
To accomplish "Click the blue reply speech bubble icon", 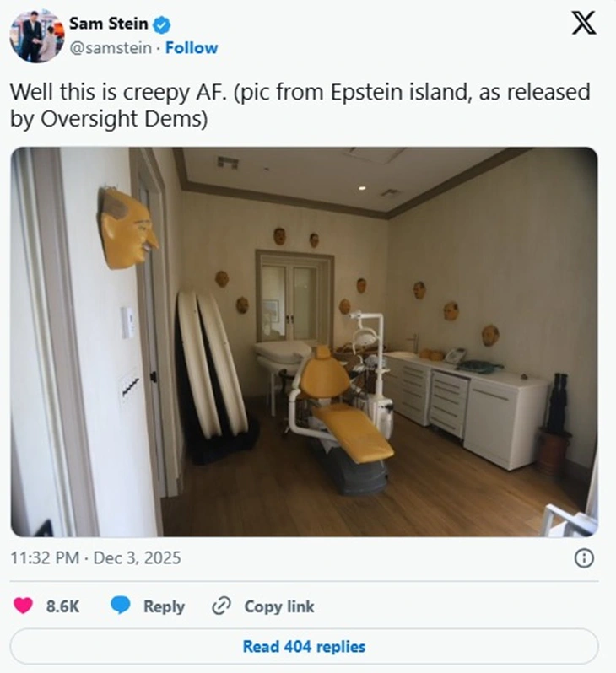I will tap(121, 606).
